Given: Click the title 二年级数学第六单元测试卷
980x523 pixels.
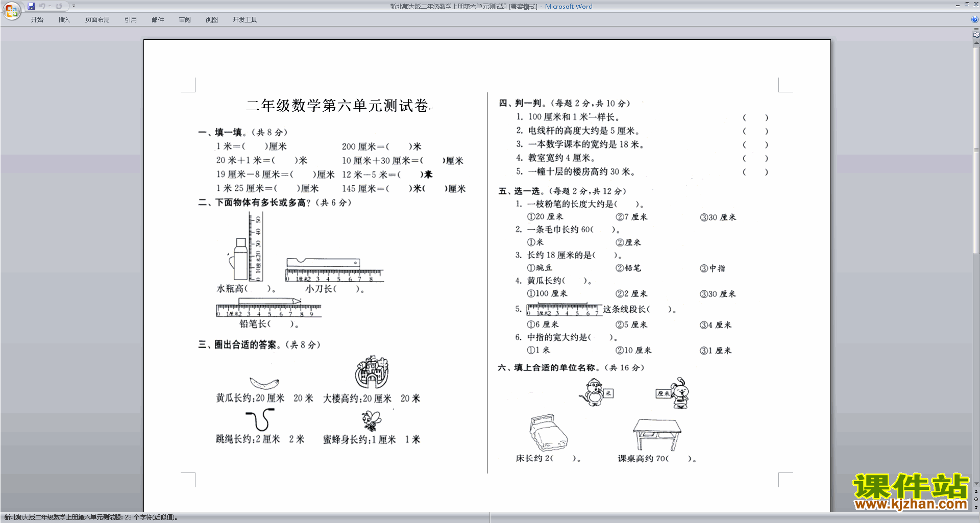Looking at the screenshot, I should point(337,106).
